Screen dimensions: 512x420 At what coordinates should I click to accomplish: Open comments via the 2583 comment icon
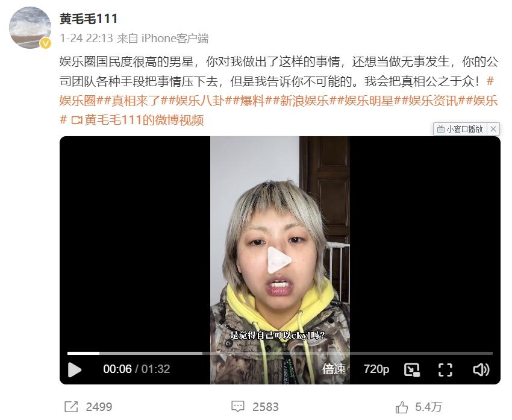pos(237,407)
